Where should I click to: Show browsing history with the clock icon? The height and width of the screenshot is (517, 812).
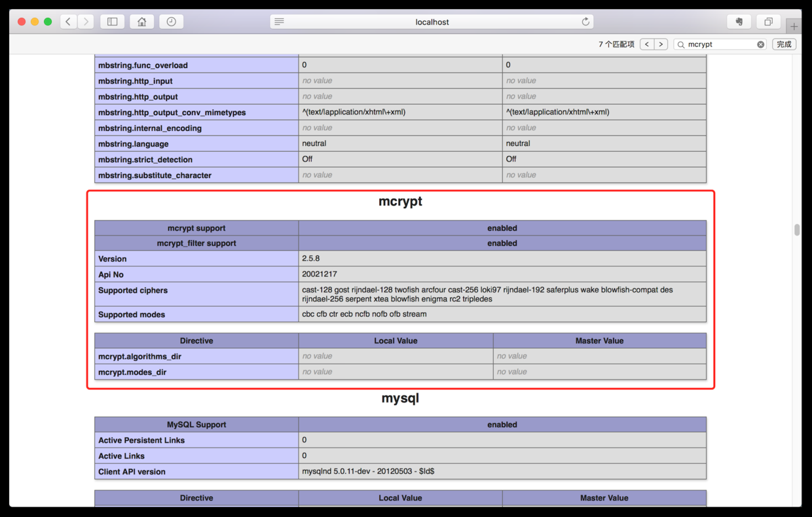click(x=171, y=21)
